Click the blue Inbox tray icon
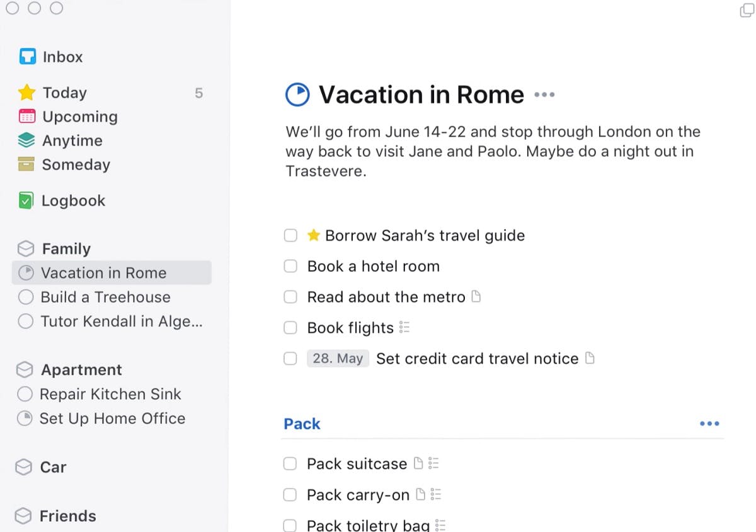 [x=27, y=57]
